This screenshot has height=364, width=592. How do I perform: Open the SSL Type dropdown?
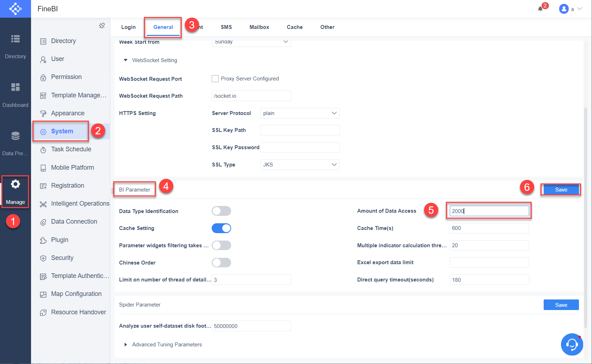[300, 165]
